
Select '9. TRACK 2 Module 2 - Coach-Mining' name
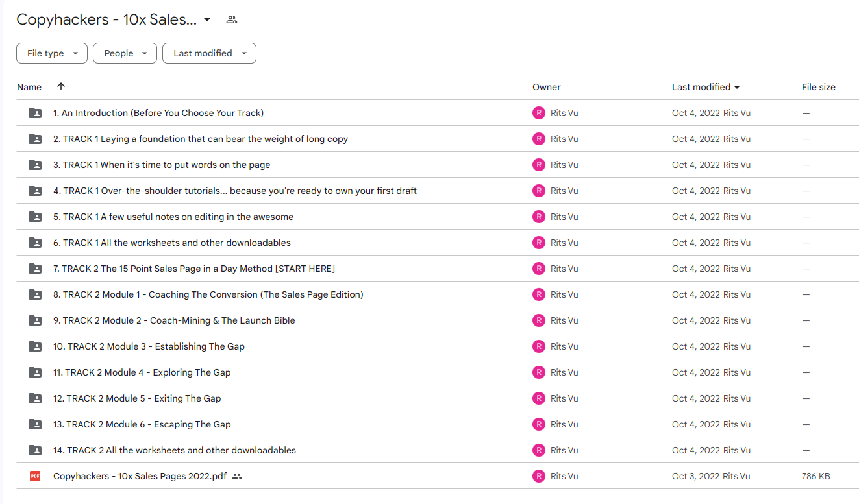tap(174, 320)
